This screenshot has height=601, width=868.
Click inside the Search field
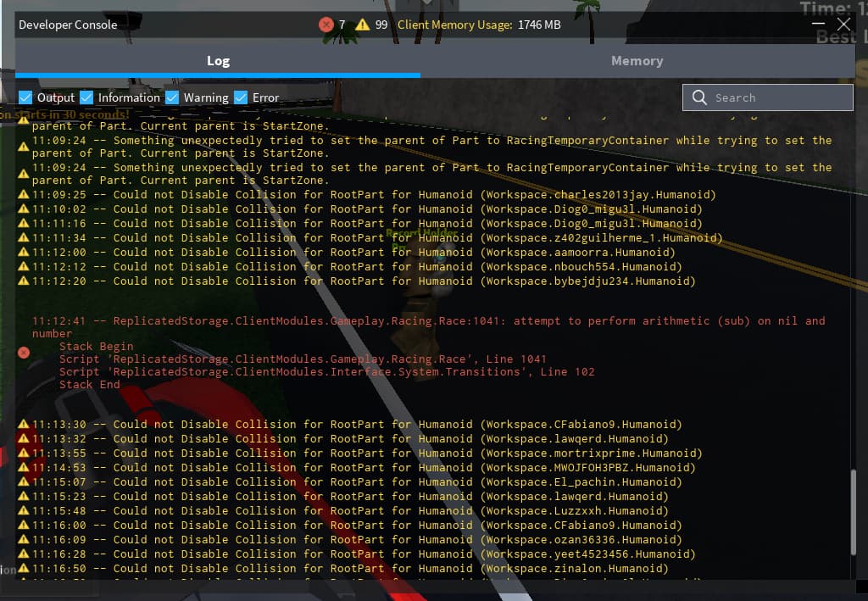[767, 97]
